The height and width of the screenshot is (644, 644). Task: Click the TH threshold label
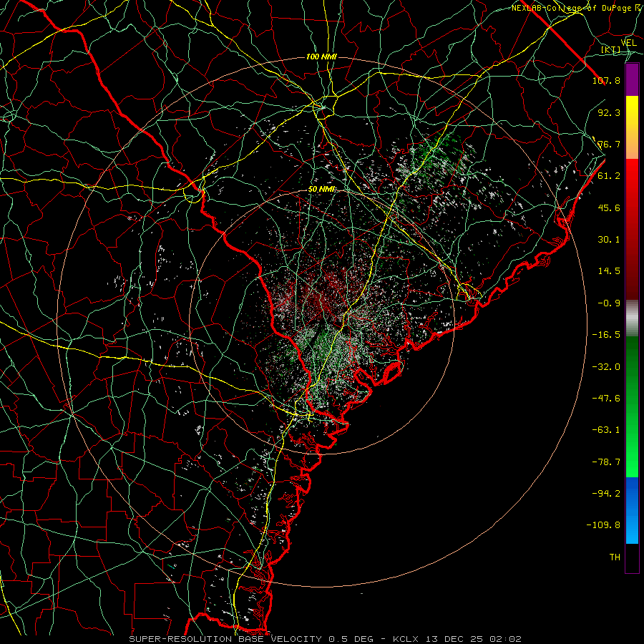click(615, 557)
